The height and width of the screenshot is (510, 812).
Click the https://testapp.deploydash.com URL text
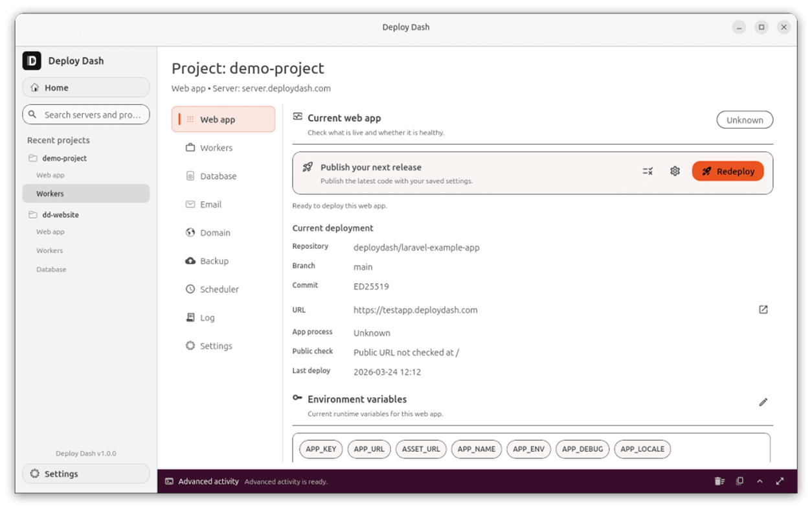click(415, 310)
